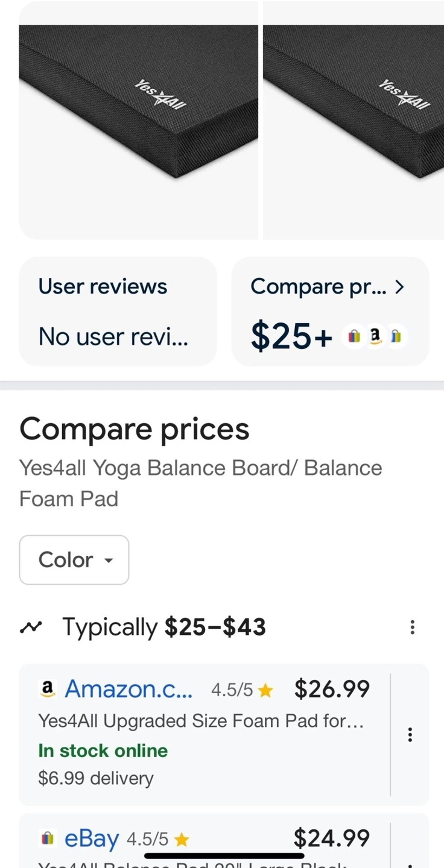Open the User reviews card

(118, 312)
